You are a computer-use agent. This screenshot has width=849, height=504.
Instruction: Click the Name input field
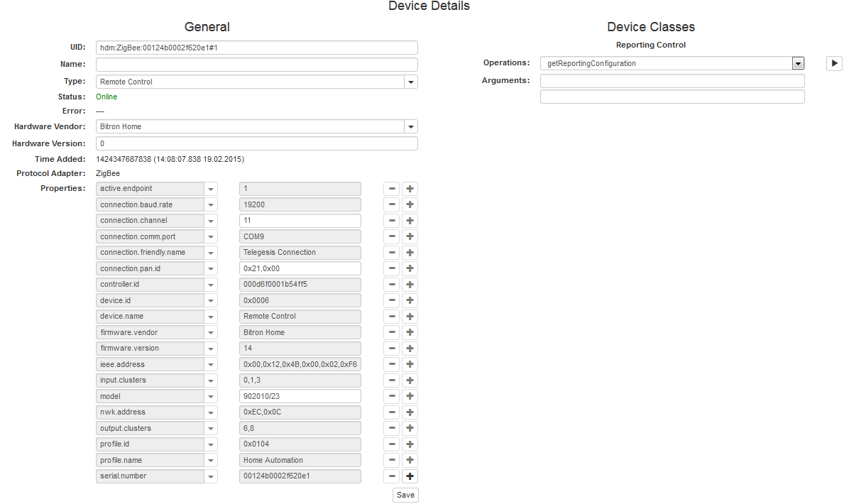(x=256, y=65)
